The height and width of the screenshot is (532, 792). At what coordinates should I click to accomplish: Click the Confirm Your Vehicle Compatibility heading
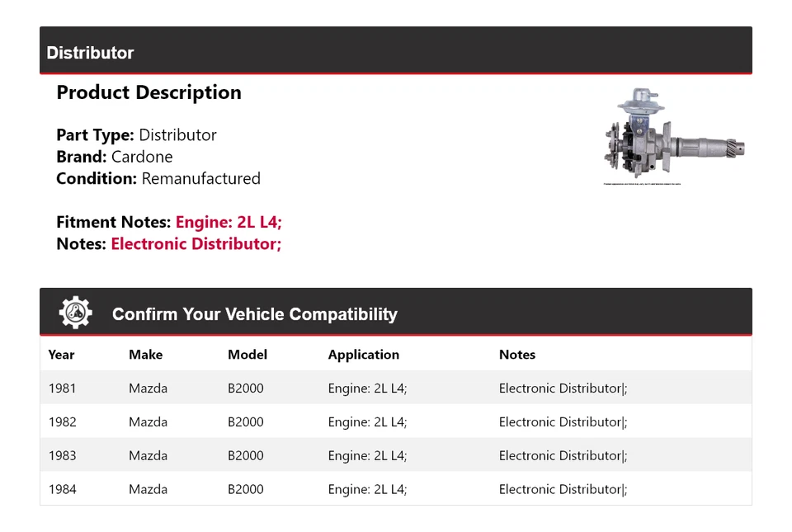click(x=255, y=314)
